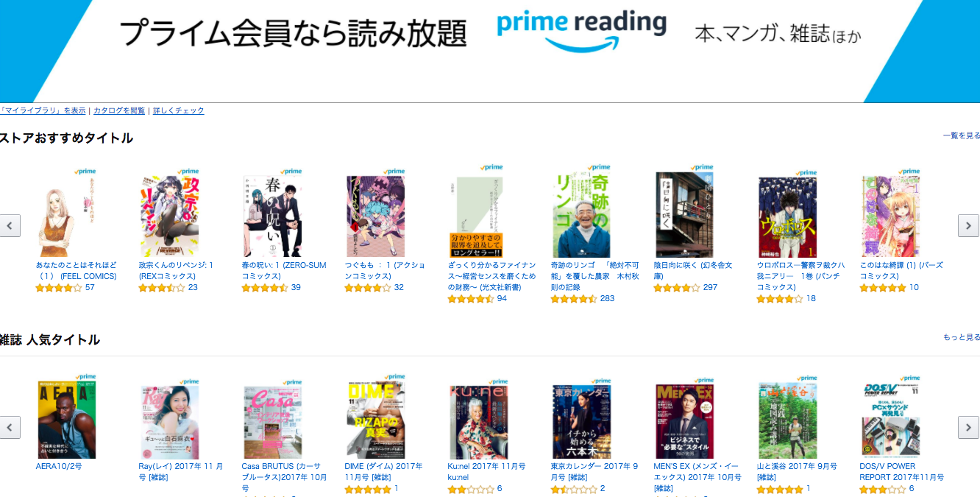Open DIME magazine cover thumbnail

(x=375, y=420)
